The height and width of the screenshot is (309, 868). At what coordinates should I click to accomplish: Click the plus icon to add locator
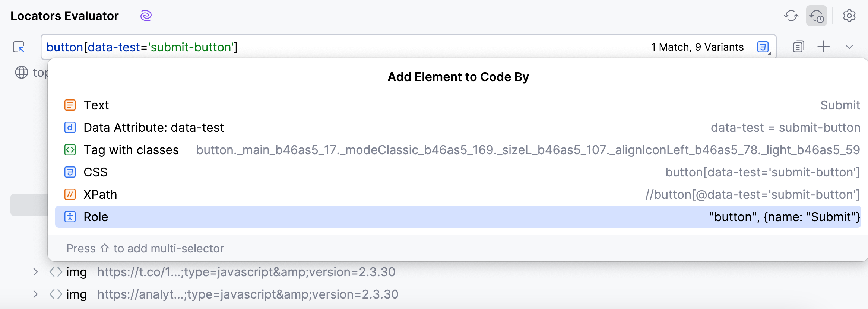click(823, 47)
